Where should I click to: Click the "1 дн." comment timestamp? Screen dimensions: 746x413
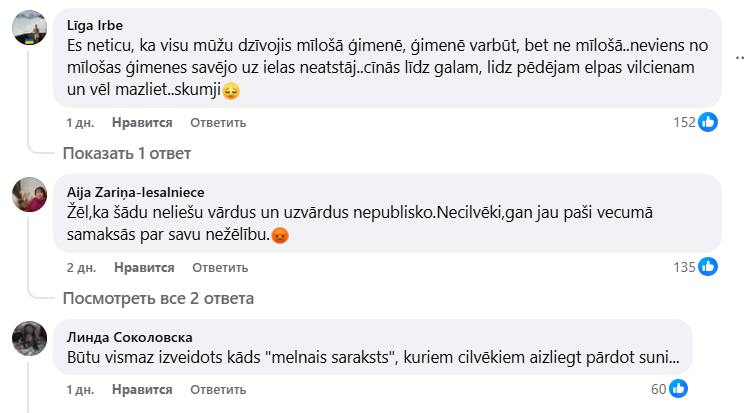(80, 123)
